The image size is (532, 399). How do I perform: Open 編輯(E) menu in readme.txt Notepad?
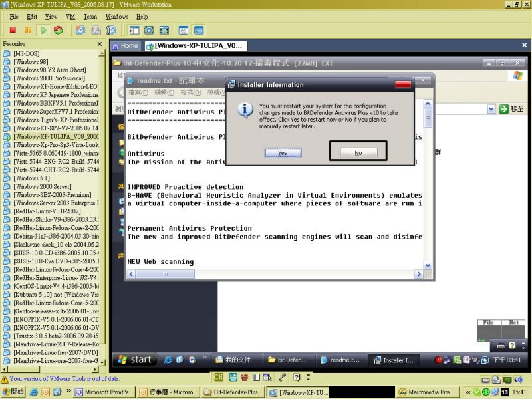tap(164, 92)
